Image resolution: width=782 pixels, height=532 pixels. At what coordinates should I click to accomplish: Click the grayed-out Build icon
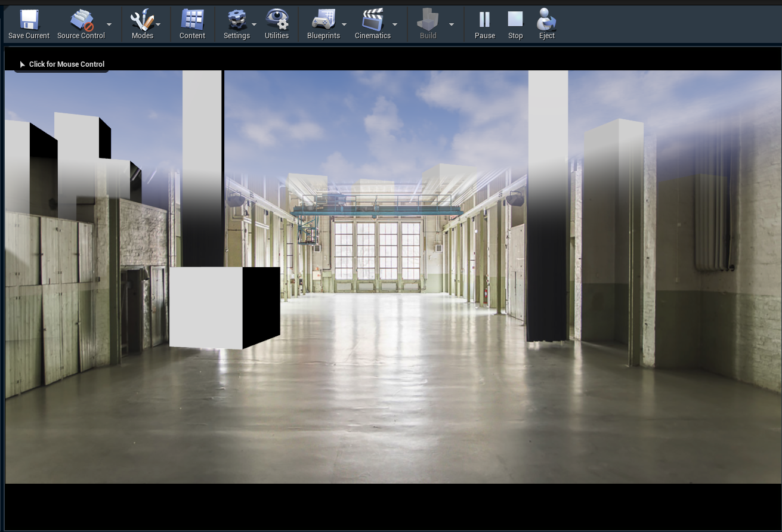pos(428,20)
